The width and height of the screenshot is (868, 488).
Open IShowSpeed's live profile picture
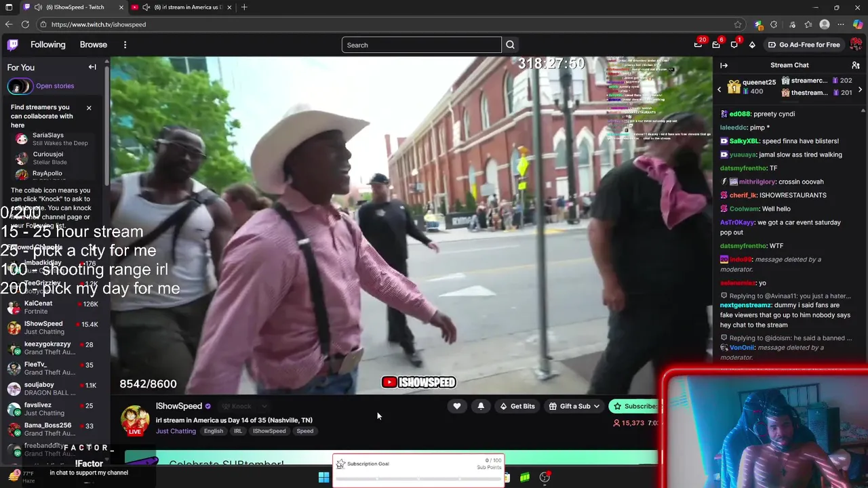coord(135,420)
